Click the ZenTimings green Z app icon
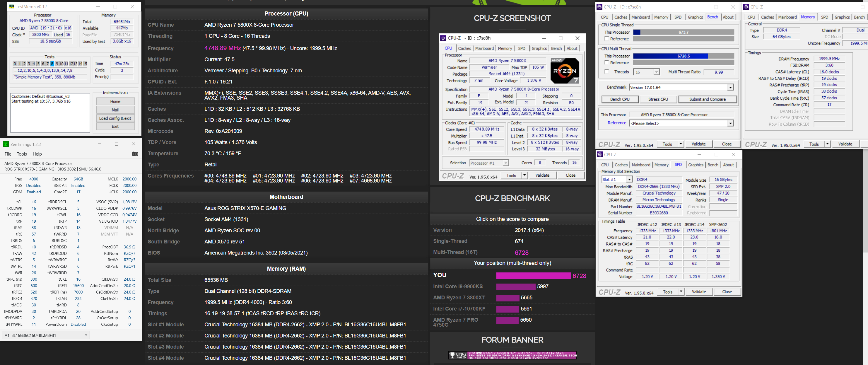 6,144
